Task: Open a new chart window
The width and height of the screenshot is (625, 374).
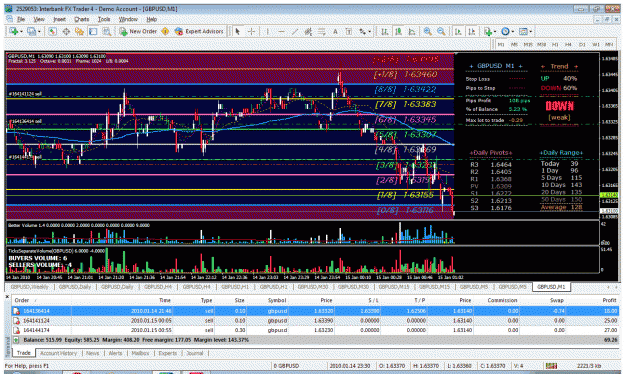Action: coord(14,31)
